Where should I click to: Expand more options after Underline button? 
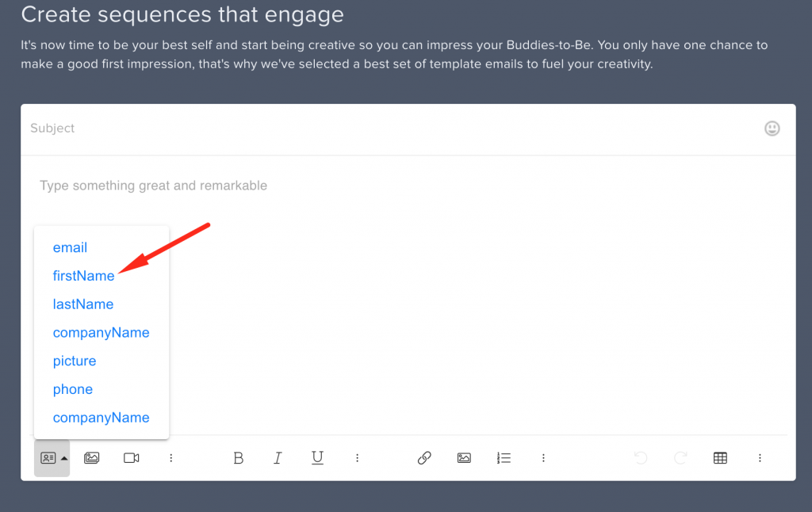coord(358,458)
